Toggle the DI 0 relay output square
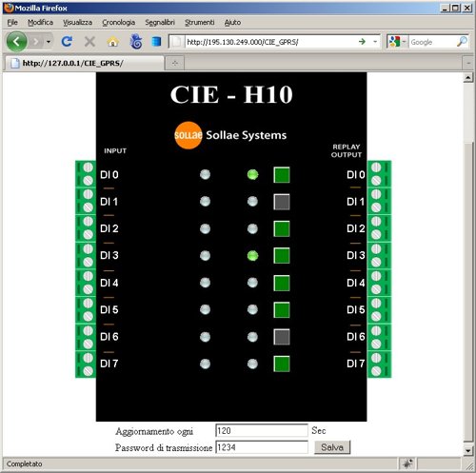This screenshot has width=476, height=473. tap(282, 175)
